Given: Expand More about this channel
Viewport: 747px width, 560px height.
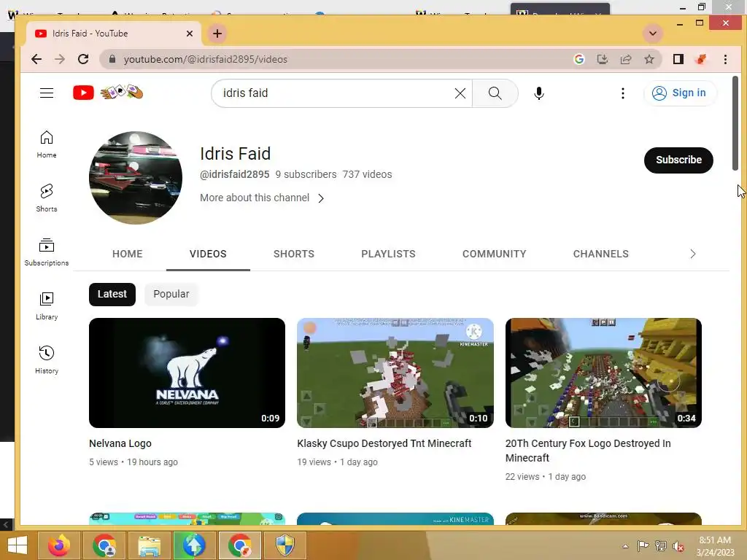Looking at the screenshot, I should [262, 198].
